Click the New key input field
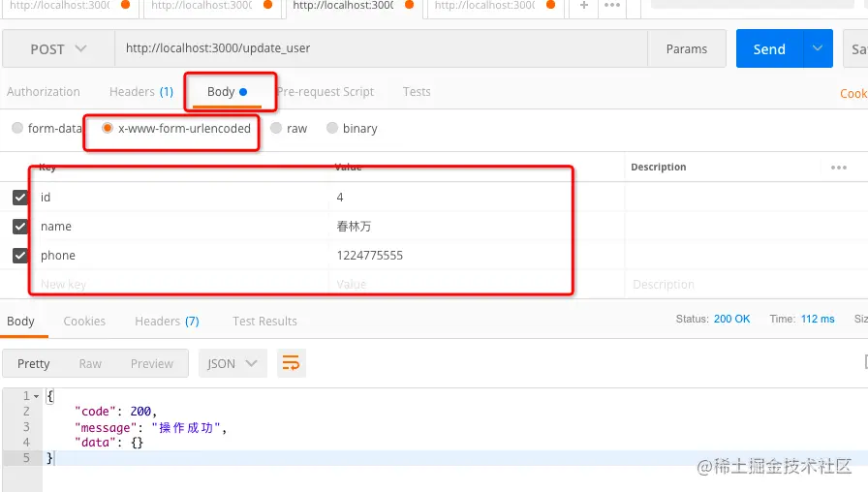868x492 pixels. tap(183, 285)
